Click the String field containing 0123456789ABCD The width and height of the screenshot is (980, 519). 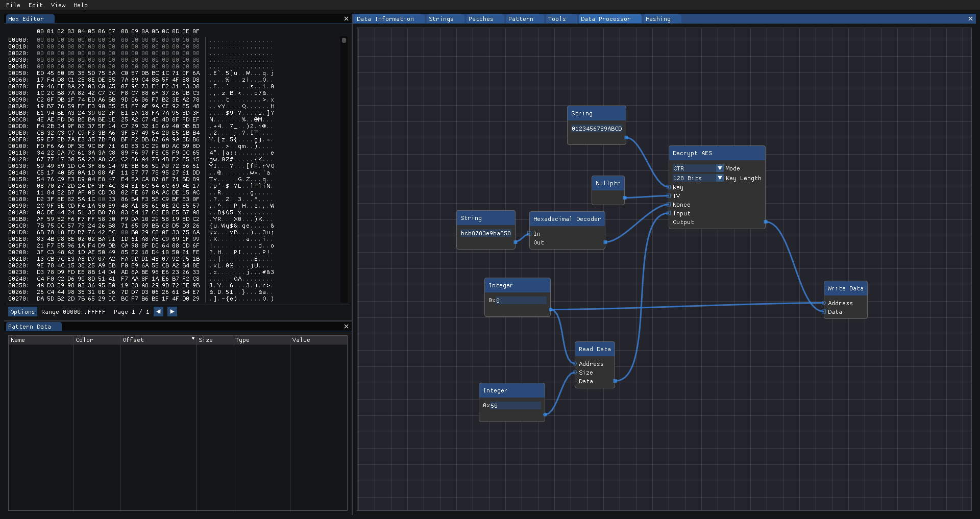click(x=596, y=129)
